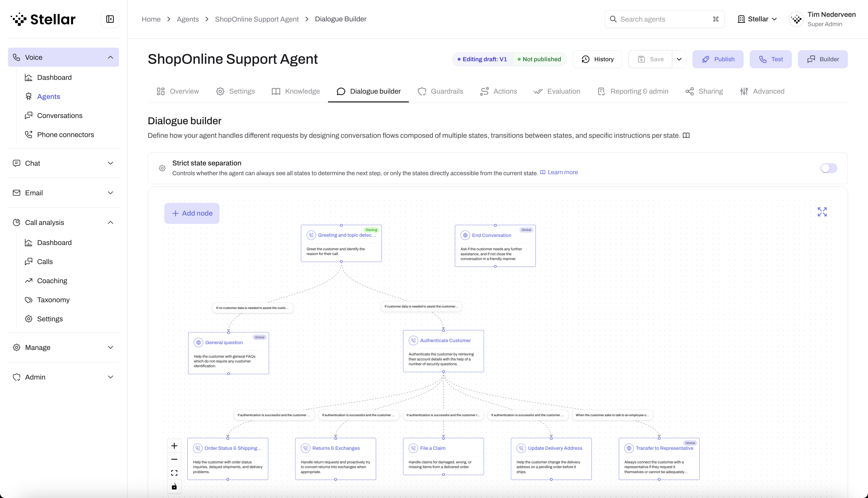Select the 'When the customer asks to talk' transition label

(x=612, y=415)
